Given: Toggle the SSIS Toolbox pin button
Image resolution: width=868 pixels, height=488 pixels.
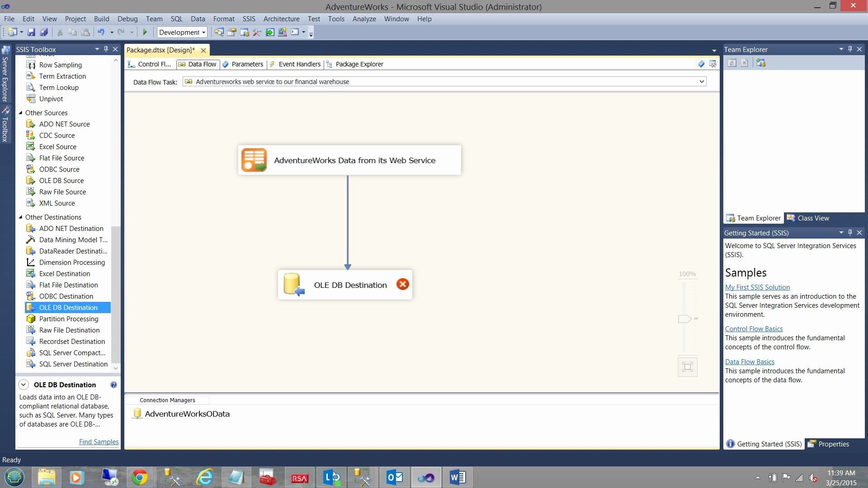Looking at the screenshot, I should 106,49.
